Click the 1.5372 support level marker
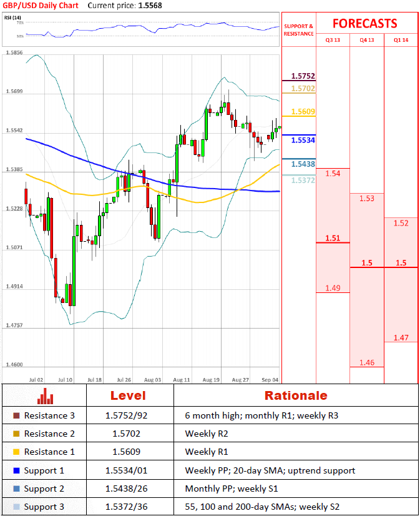The width and height of the screenshot is (420, 516). pos(303,181)
